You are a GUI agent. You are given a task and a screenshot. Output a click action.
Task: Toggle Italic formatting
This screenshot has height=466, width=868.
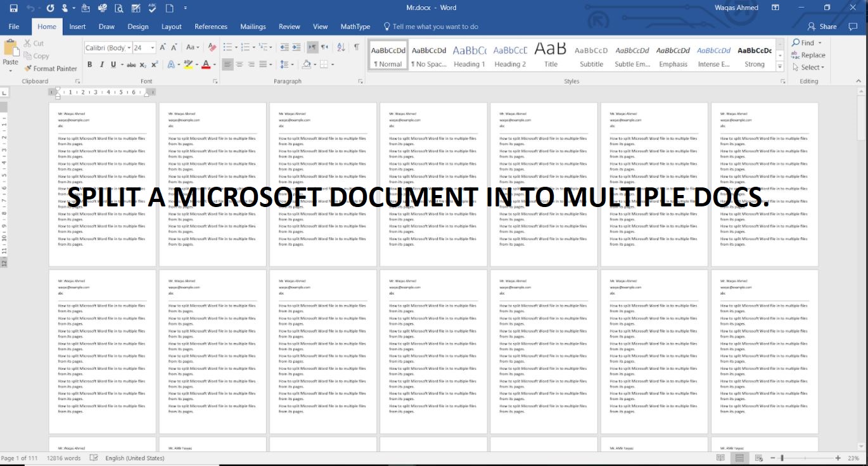pos(102,64)
